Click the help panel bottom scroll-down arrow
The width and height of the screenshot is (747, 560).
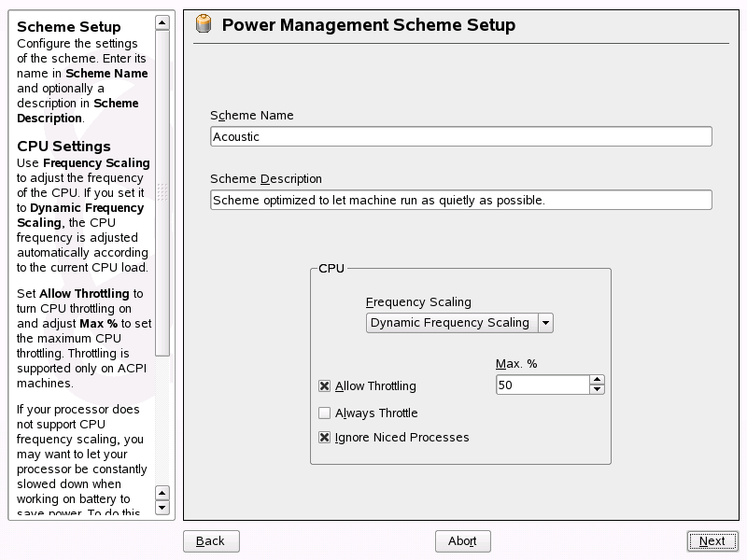[162, 508]
